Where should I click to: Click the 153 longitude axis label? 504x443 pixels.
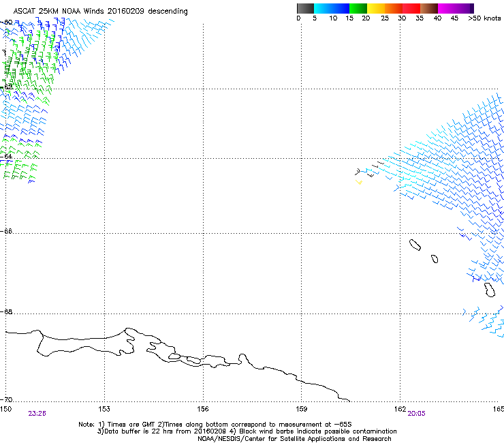tap(104, 409)
